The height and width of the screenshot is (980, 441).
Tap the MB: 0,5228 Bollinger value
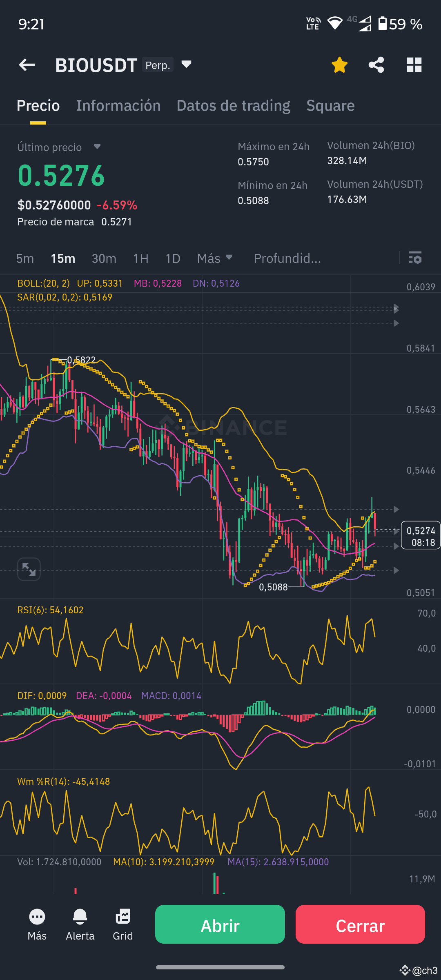[x=158, y=283]
